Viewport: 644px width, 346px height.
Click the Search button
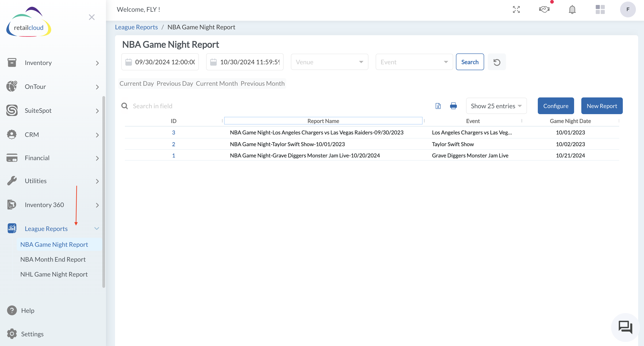pyautogui.click(x=470, y=62)
